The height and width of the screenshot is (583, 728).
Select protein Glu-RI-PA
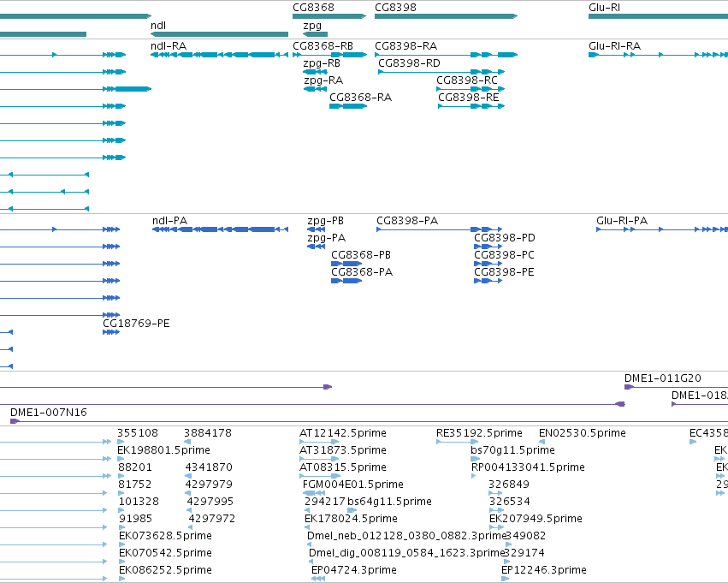(x=662, y=229)
